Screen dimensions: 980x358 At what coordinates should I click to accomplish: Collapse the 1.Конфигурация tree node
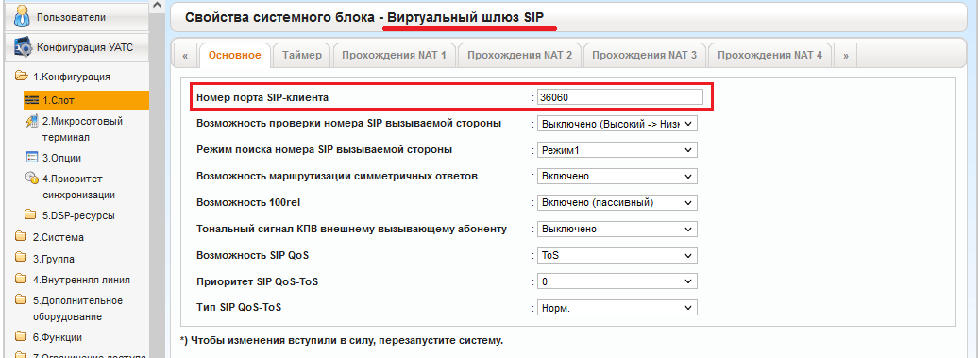pyautogui.click(x=72, y=77)
